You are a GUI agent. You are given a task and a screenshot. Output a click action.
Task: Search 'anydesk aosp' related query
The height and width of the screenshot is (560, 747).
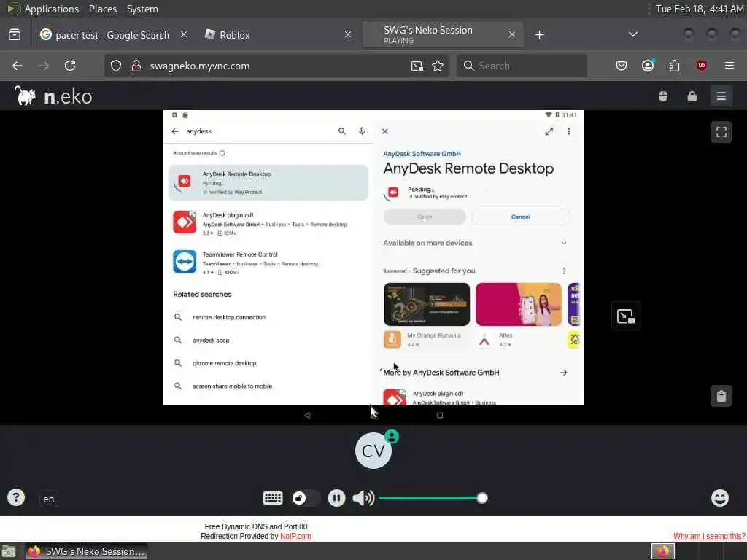(x=211, y=341)
